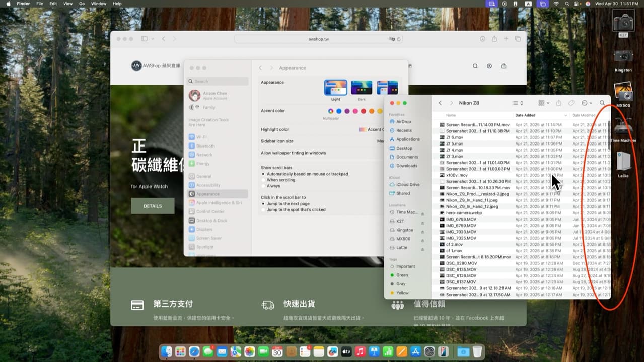Open a new tab in Safari
Viewport: 644px width, 362px height.
click(x=506, y=39)
